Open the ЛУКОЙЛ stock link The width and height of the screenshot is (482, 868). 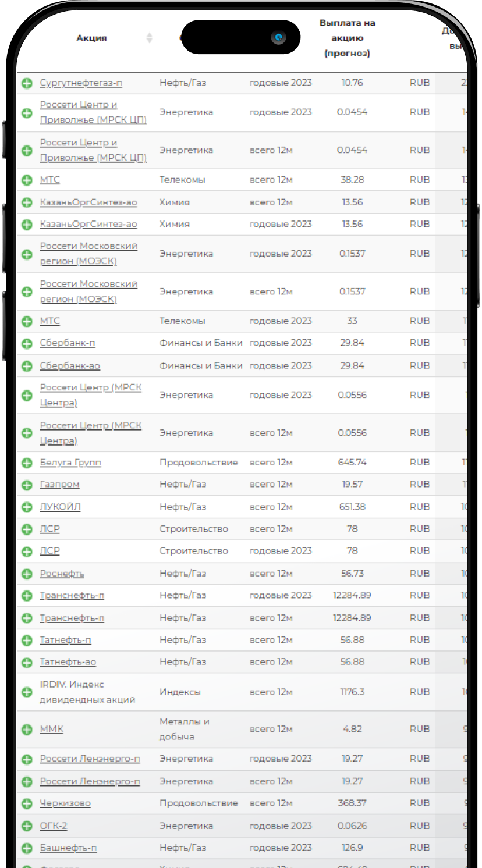tap(60, 507)
